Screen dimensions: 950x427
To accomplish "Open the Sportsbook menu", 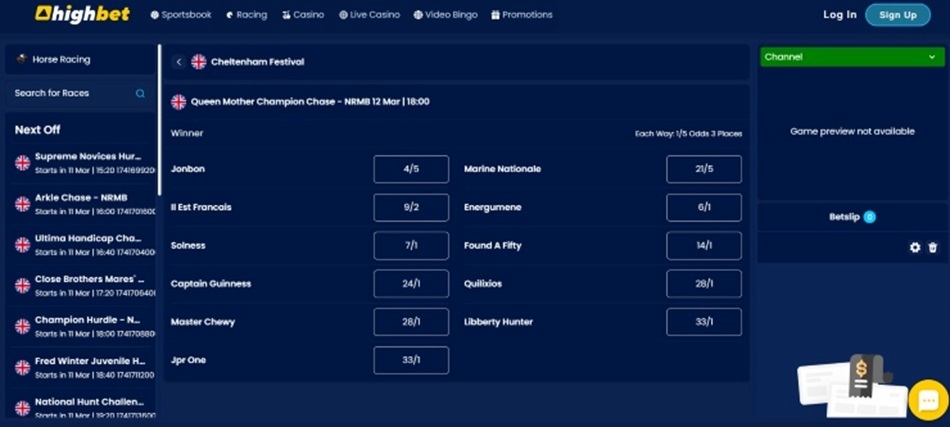I will pyautogui.click(x=181, y=15).
